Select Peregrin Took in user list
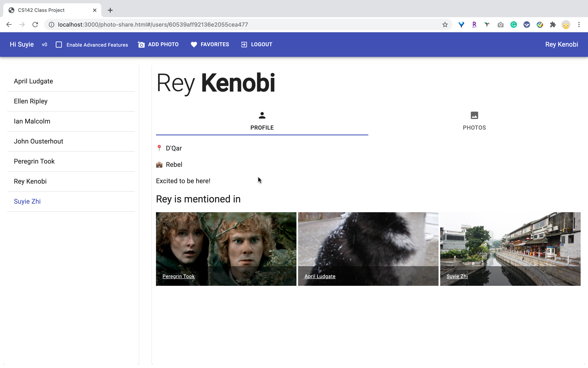 click(x=71, y=161)
